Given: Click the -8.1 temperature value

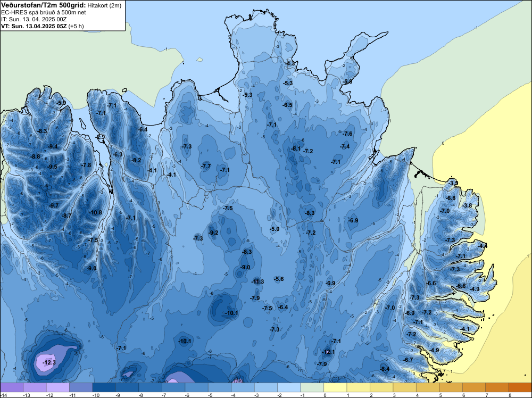Looking at the screenshot, I should (x=295, y=148).
